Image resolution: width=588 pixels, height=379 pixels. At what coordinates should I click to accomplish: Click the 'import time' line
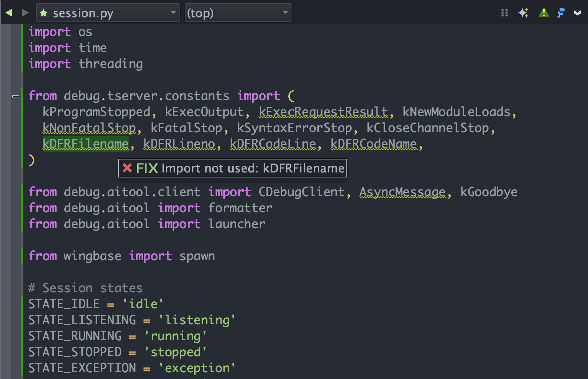click(68, 48)
